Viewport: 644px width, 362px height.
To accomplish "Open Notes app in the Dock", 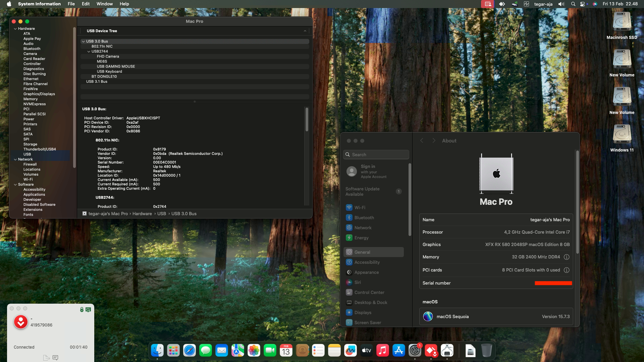I will point(334,351).
